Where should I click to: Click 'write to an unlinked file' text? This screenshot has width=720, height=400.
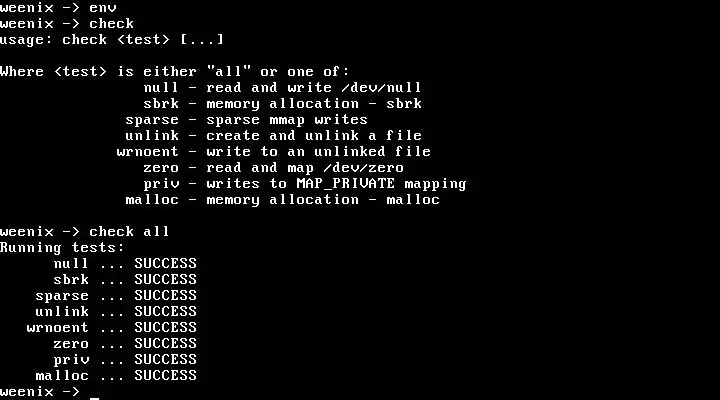tap(318, 152)
